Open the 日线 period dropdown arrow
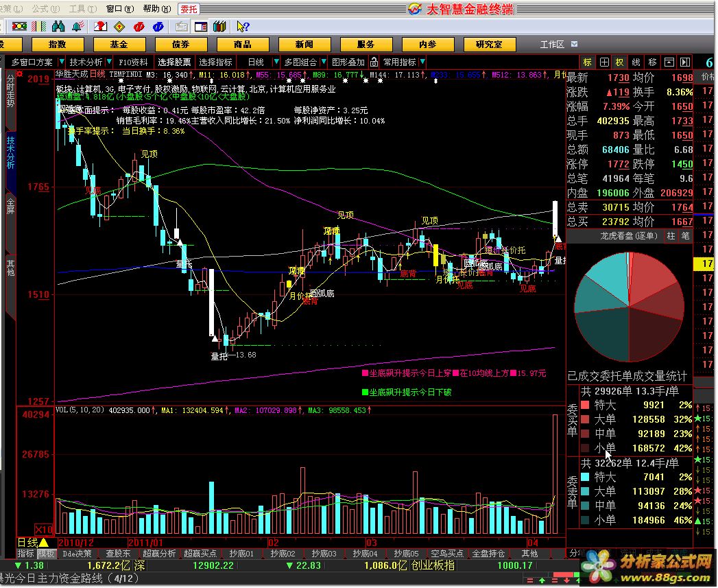 coord(276,62)
